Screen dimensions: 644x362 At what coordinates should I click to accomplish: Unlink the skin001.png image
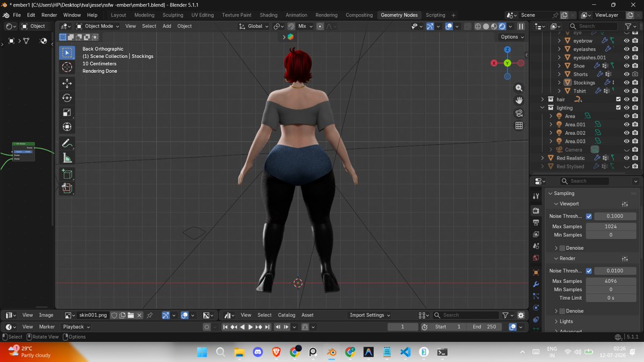(x=140, y=315)
